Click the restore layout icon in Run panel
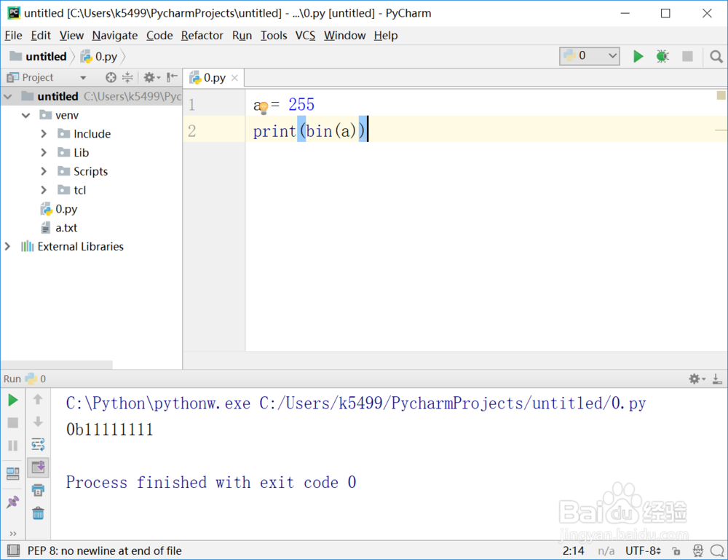Viewport: 728px width, 560px height. [13, 473]
